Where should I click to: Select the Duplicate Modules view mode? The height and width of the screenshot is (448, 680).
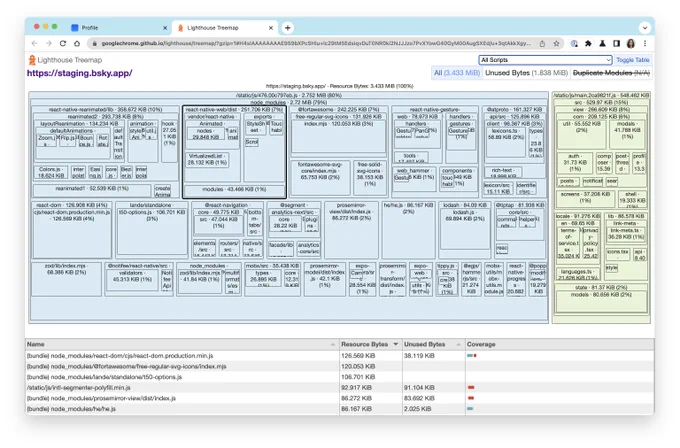tap(611, 73)
